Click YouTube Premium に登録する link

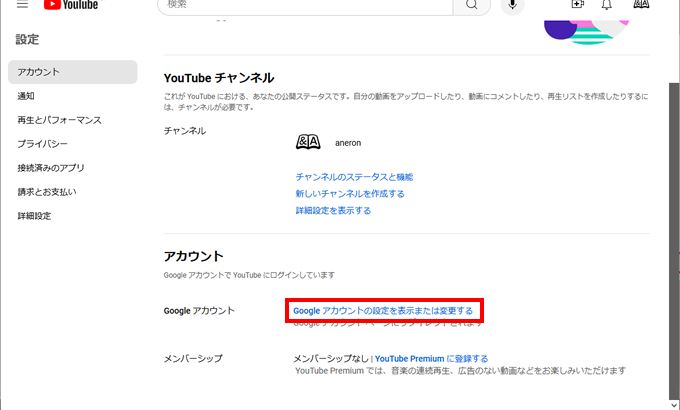[432, 359]
